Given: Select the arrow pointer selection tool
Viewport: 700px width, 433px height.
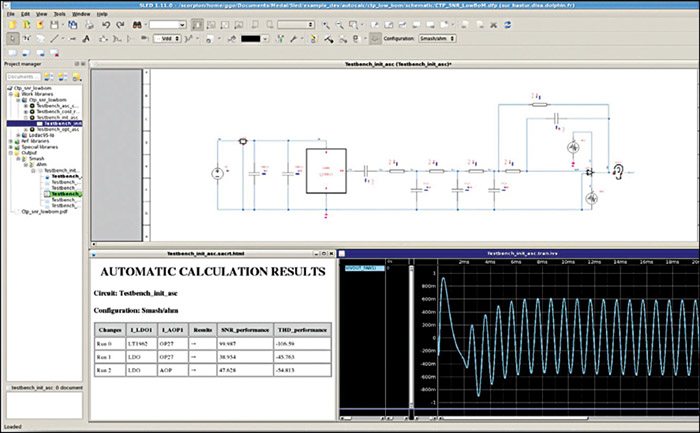Looking at the screenshot, I should 12,39.
